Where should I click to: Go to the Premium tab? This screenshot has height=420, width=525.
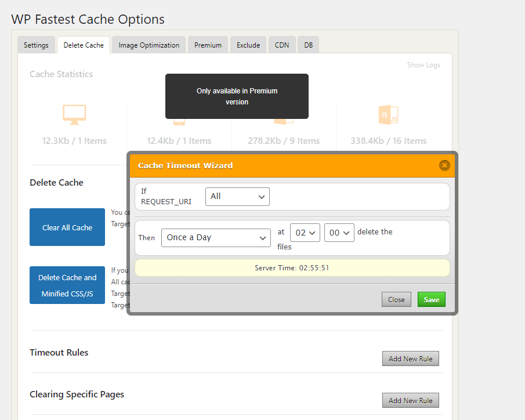(x=208, y=45)
